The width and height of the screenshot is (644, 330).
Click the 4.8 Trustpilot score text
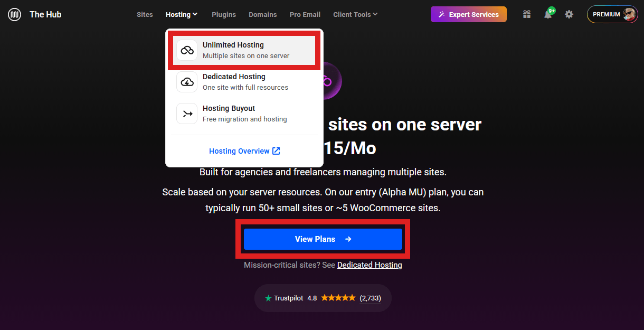point(312,298)
